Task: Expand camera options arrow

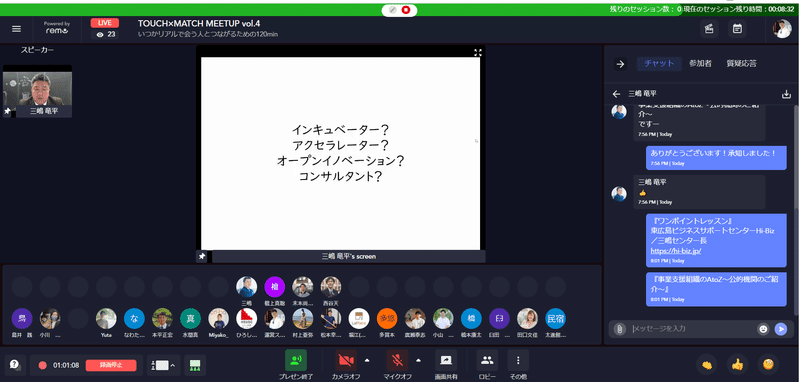Action: pyautogui.click(x=367, y=360)
